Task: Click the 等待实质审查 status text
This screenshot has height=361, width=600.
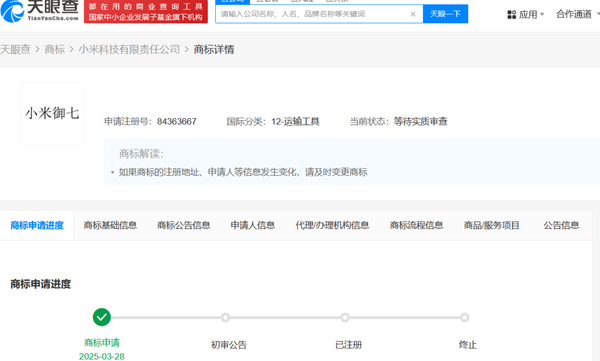Action: pos(421,121)
